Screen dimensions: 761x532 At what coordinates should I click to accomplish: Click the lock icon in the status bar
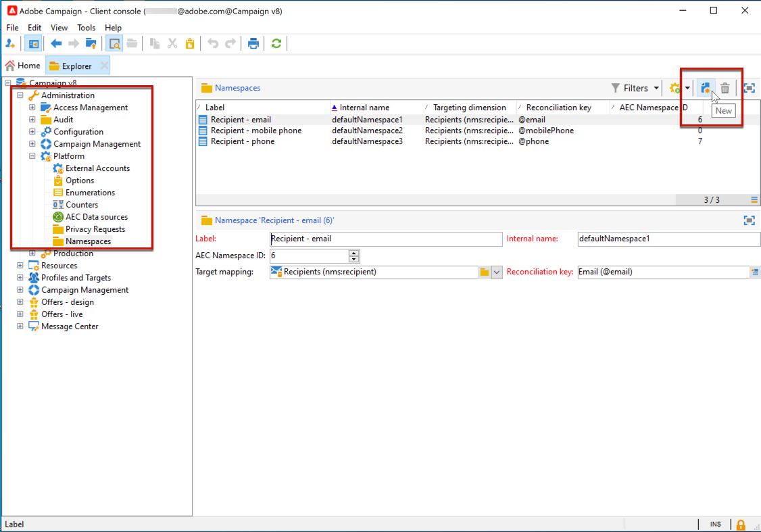(741, 525)
